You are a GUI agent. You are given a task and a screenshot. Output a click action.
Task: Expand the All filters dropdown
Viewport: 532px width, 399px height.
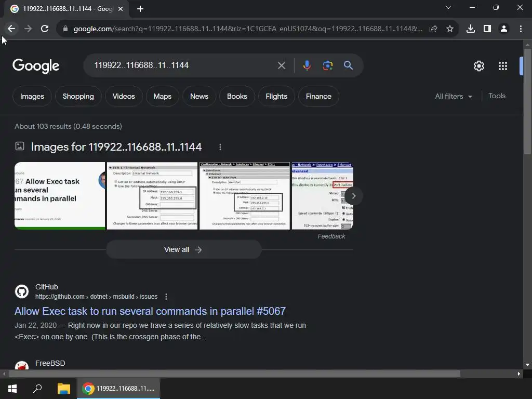(454, 96)
